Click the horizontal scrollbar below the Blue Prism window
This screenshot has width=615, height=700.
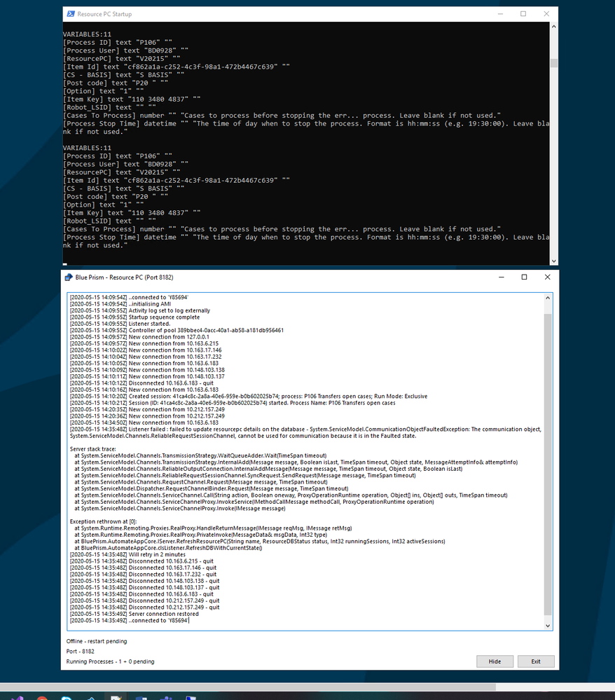pyautogui.click(x=248, y=687)
